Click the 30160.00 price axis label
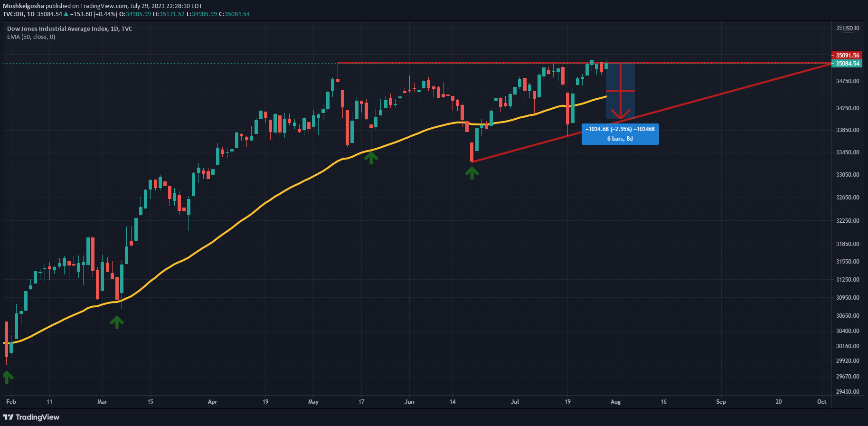The width and height of the screenshot is (868, 426). coord(848,346)
